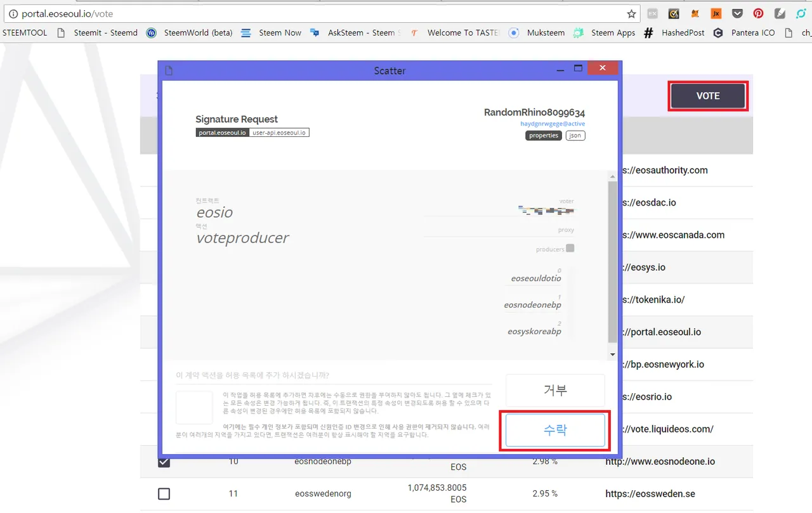Maximize the Scatter window
This screenshot has width=812, height=513.
tap(578, 68)
